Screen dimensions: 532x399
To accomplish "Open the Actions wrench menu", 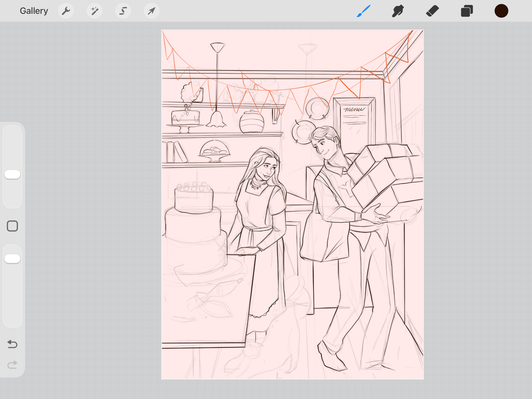I will [x=66, y=11].
